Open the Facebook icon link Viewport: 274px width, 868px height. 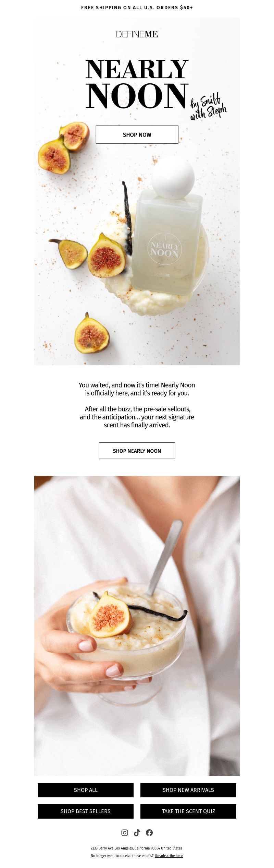pyautogui.click(x=149, y=832)
